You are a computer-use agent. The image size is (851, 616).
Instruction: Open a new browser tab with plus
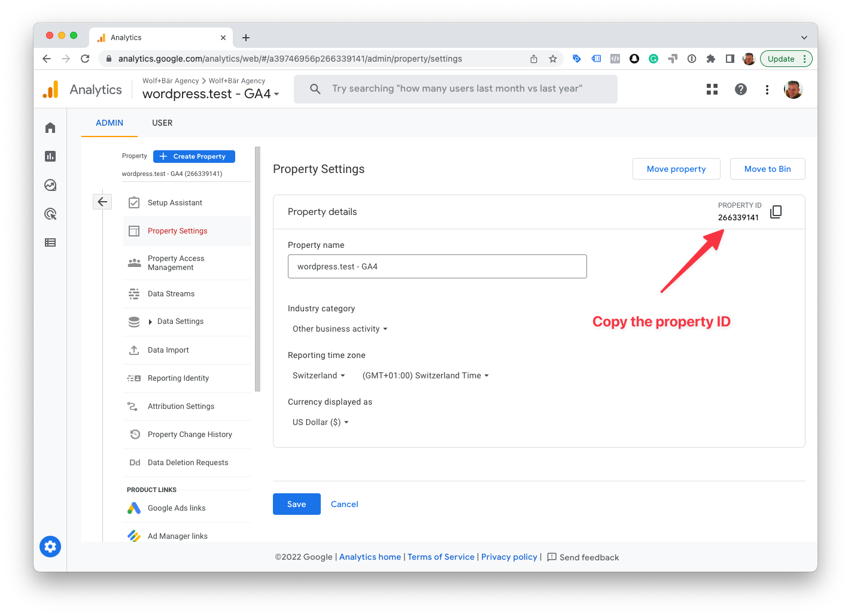[246, 38]
